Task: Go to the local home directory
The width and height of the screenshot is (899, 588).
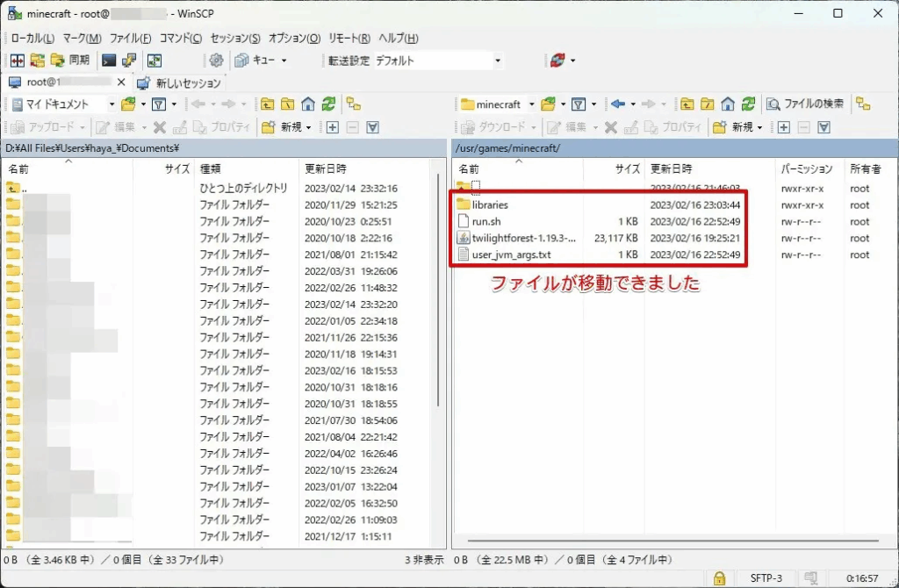Action: pos(307,104)
